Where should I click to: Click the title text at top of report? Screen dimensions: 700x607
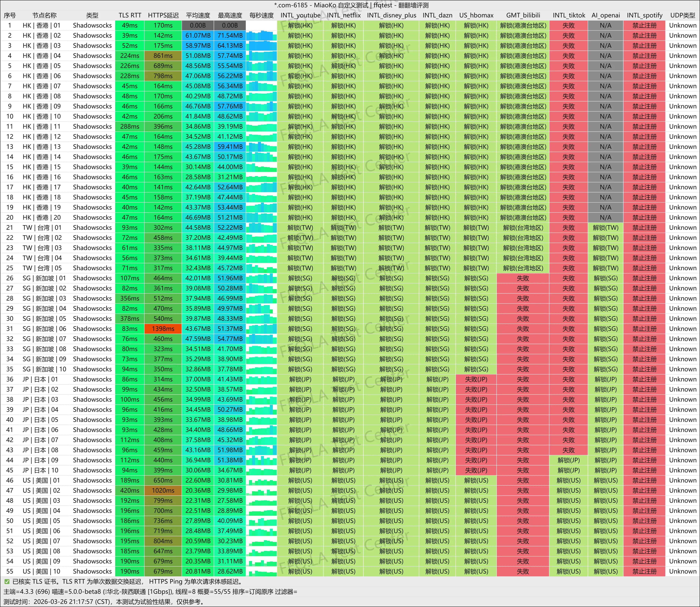351,5
